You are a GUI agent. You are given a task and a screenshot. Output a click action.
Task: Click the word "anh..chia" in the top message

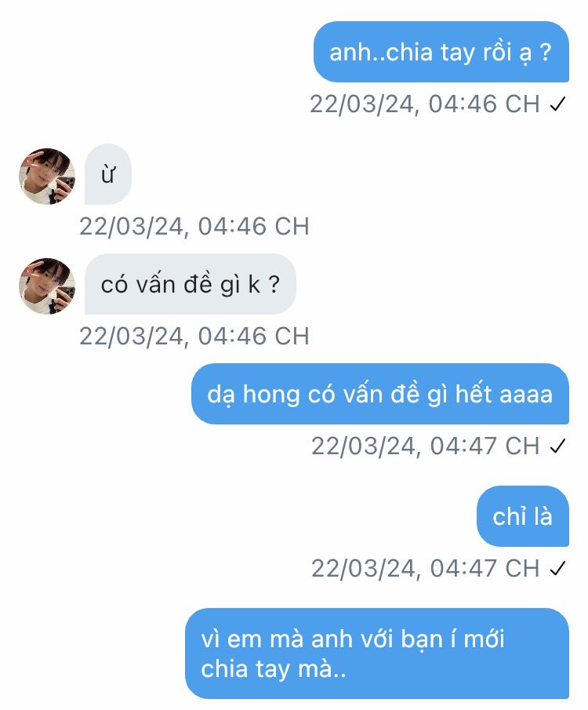click(379, 53)
